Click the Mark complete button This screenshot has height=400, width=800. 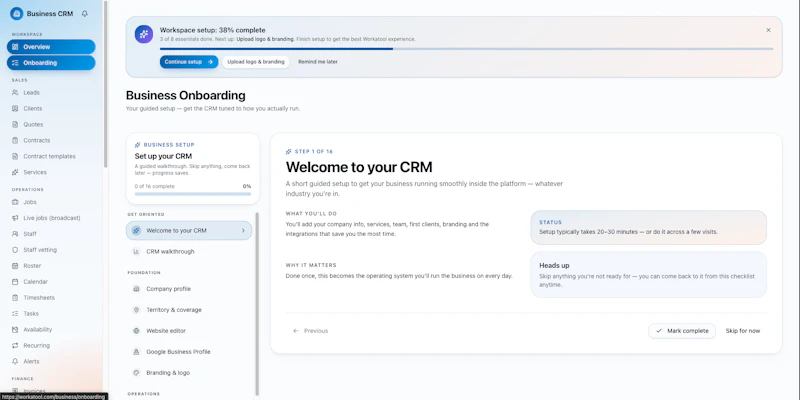(682, 331)
